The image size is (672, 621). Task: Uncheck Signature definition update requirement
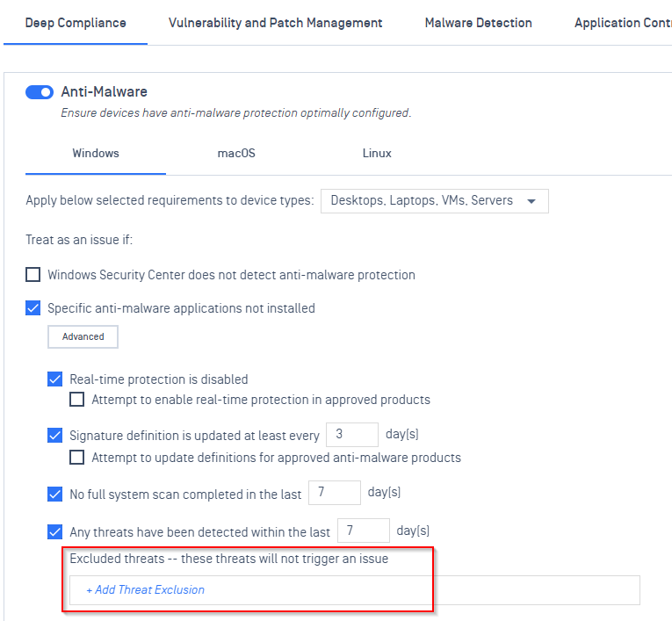click(54, 435)
